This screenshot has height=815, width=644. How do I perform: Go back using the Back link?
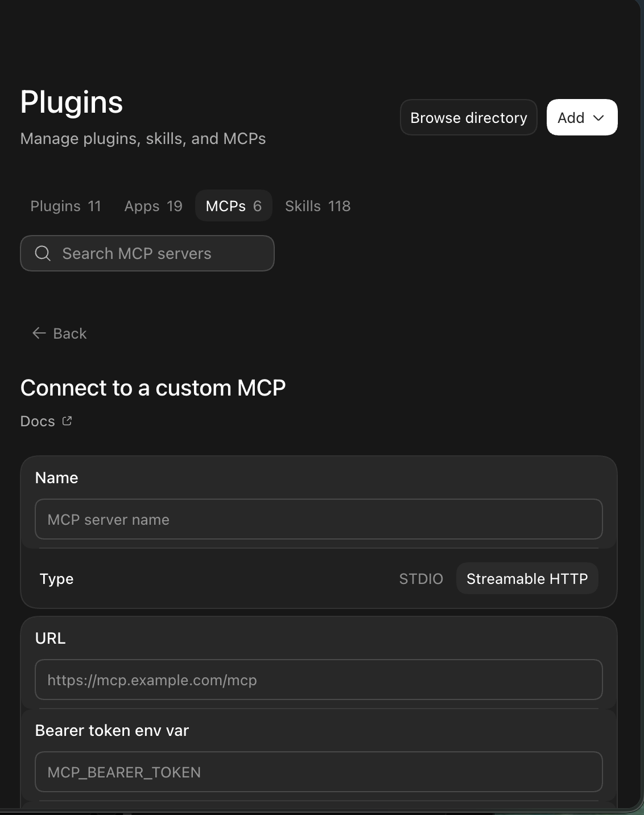[60, 333]
